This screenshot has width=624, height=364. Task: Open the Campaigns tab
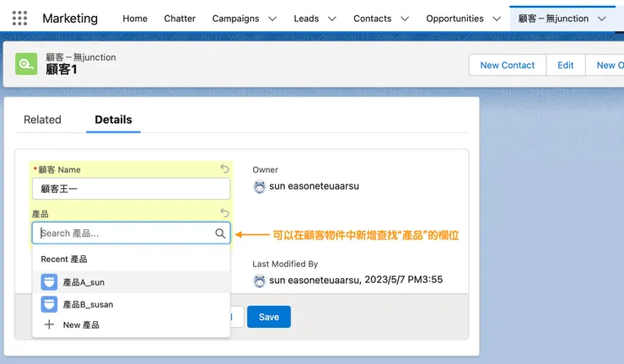coord(235,19)
